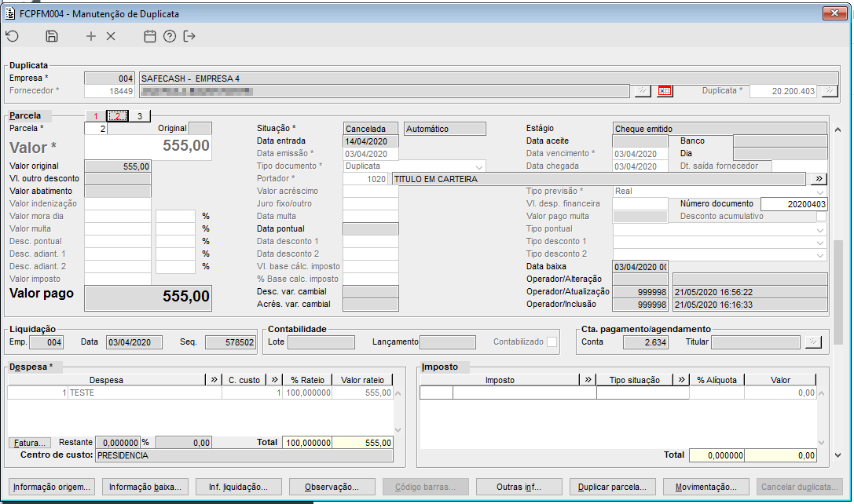Open the Tipo documento dropdown
The height and width of the screenshot is (504, 854).
tap(478, 166)
